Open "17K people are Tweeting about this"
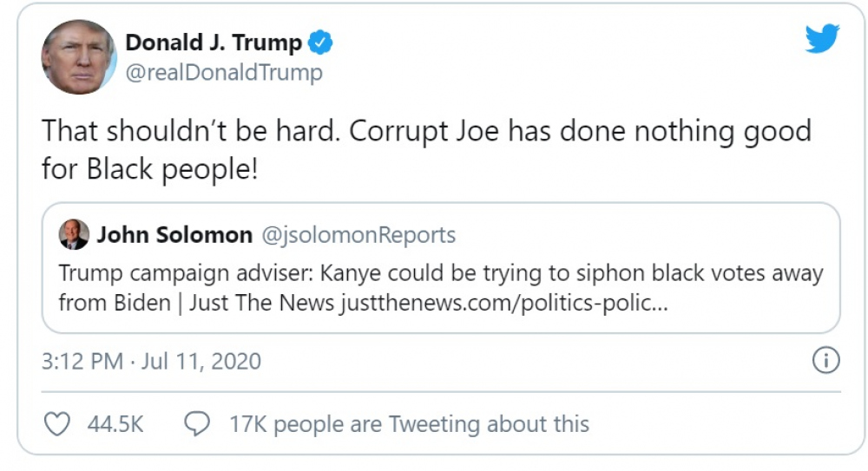Screen dimensions: 868x471 coord(409,424)
